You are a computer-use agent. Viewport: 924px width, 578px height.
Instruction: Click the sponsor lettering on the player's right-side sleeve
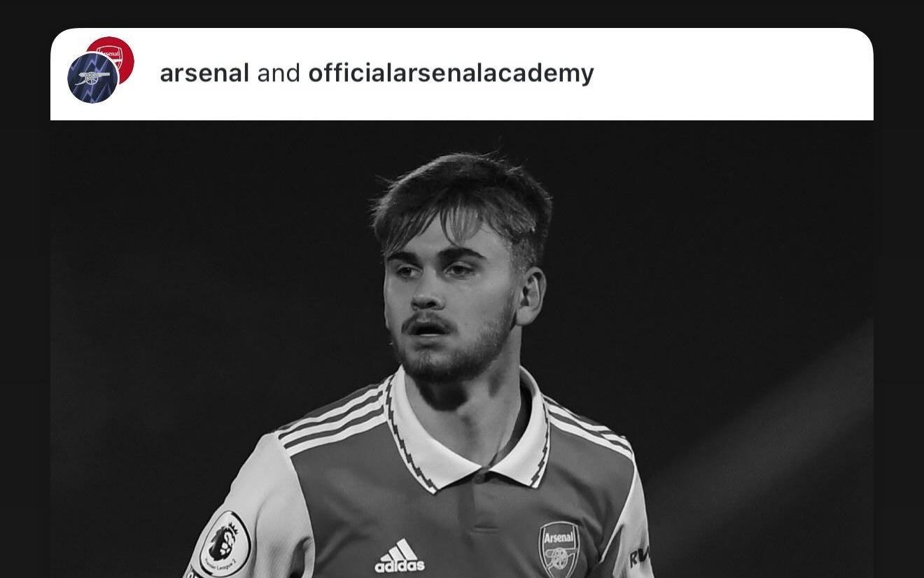[x=639, y=556]
